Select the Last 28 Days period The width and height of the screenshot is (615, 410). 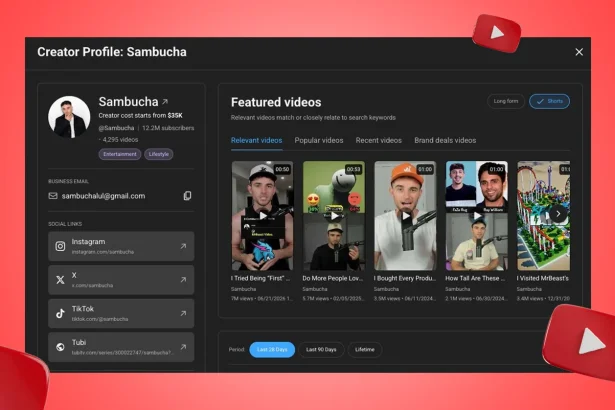click(x=272, y=350)
